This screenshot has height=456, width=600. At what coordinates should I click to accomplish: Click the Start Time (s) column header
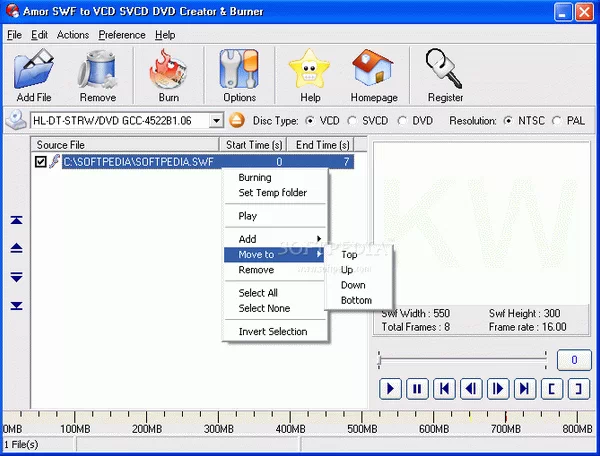pyautogui.click(x=254, y=145)
